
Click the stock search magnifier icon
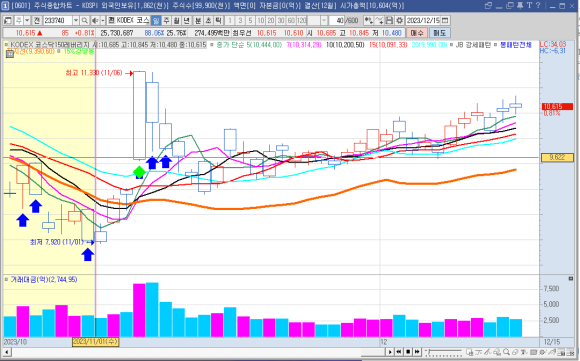(85, 20)
